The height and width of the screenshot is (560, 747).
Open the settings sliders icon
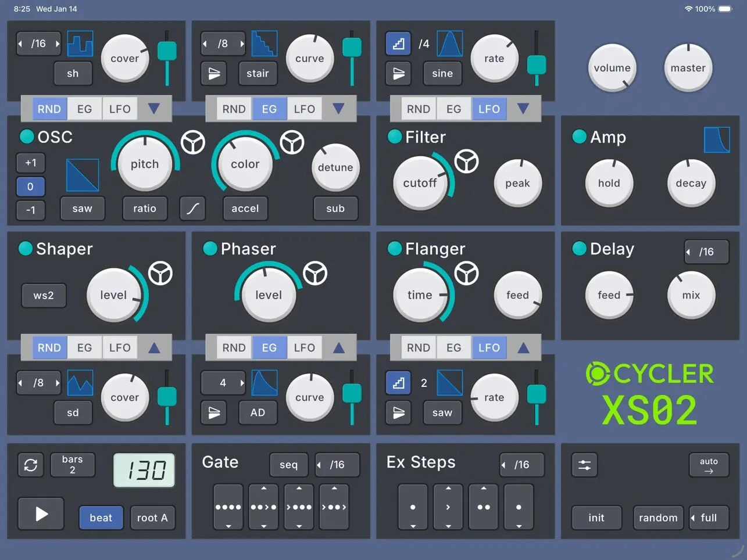pyautogui.click(x=584, y=465)
